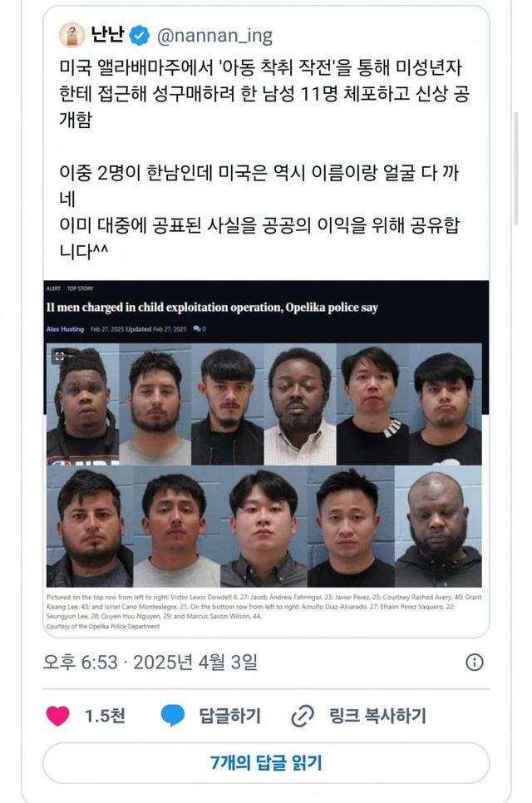Open the 난난 profile avatar
This screenshot has height=803, width=532.
71,36
